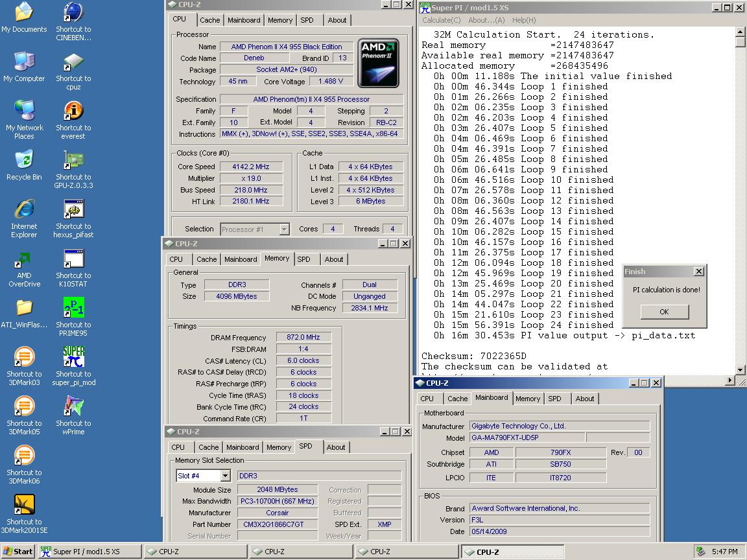Switch to SPD tab in CPU-Z processor window
The height and width of the screenshot is (560, 747).
(x=307, y=20)
